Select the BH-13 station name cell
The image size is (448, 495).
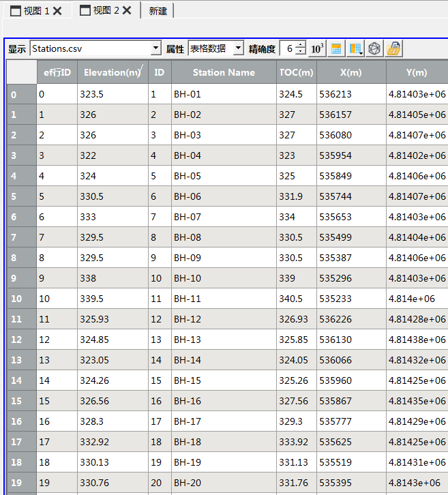[224, 340]
